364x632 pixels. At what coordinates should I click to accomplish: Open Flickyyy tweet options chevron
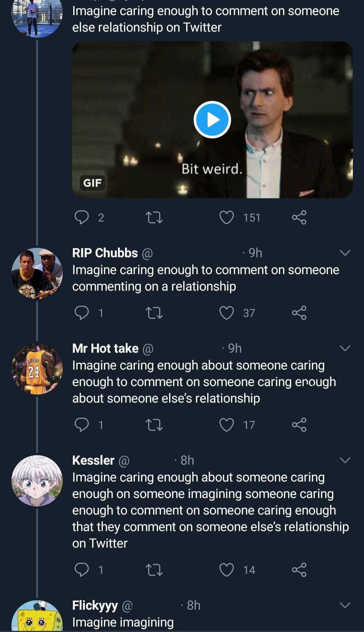tap(345, 605)
